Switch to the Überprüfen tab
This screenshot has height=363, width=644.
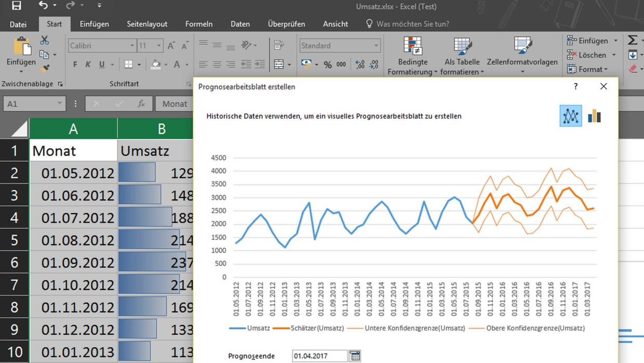coord(286,24)
